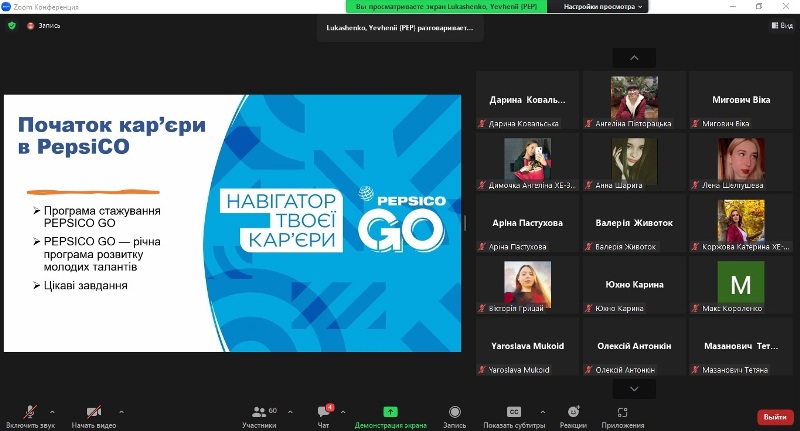The height and width of the screenshot is (431, 800).
Task: Expand video options arrow next to camera
Action: pos(121,412)
